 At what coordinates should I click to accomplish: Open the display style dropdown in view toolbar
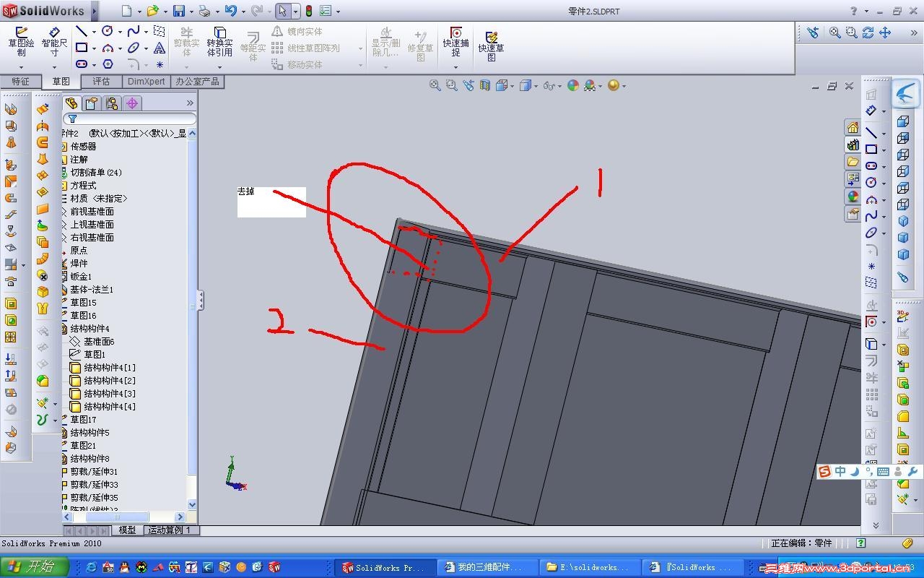point(536,86)
